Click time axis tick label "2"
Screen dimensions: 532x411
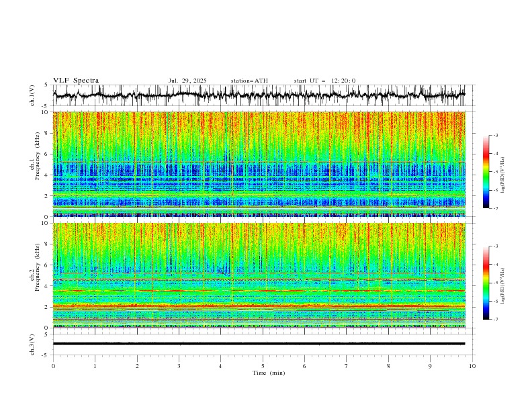[x=137, y=366]
